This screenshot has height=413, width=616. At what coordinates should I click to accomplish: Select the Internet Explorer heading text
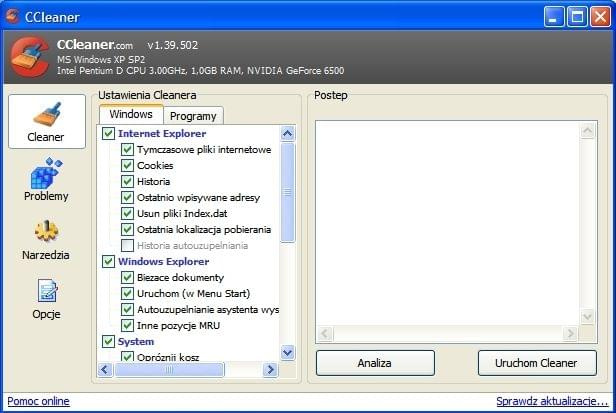[x=162, y=134]
